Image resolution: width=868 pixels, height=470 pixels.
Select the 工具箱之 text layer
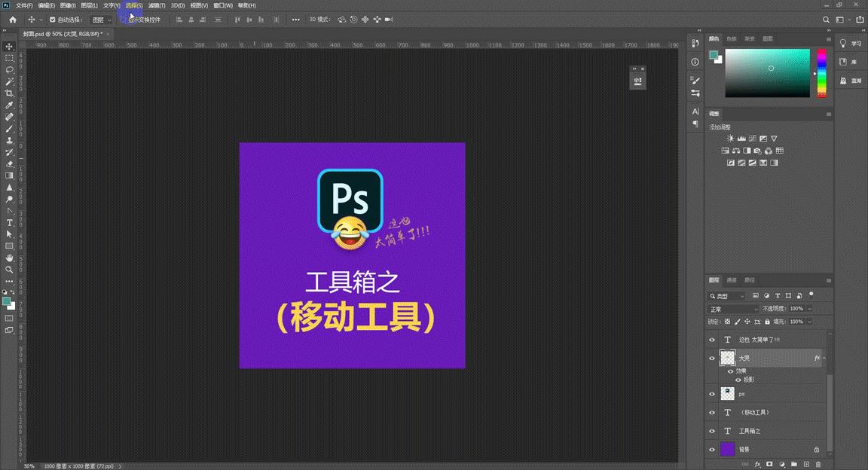click(x=750, y=430)
